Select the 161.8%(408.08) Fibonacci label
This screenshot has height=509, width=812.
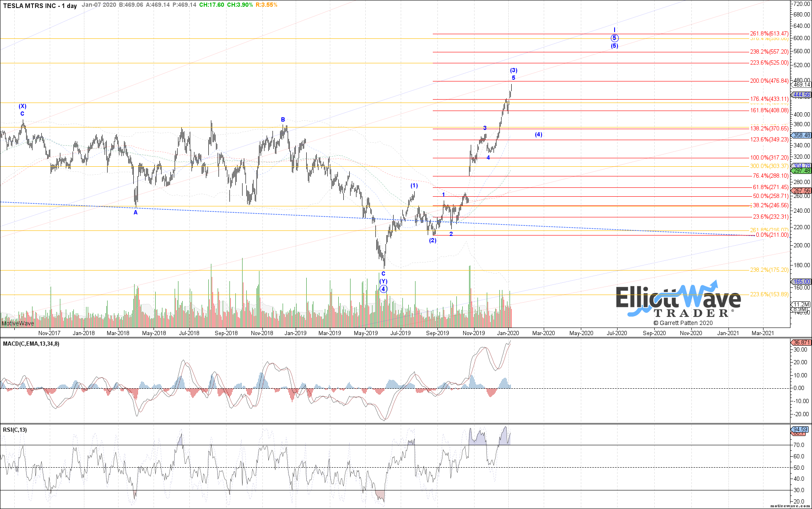click(x=769, y=111)
